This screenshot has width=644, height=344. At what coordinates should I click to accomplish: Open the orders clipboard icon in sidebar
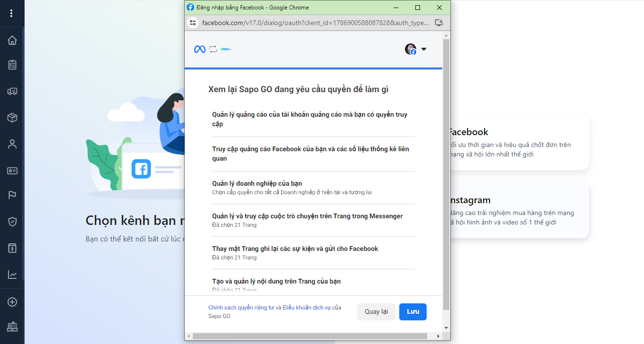coord(12,65)
